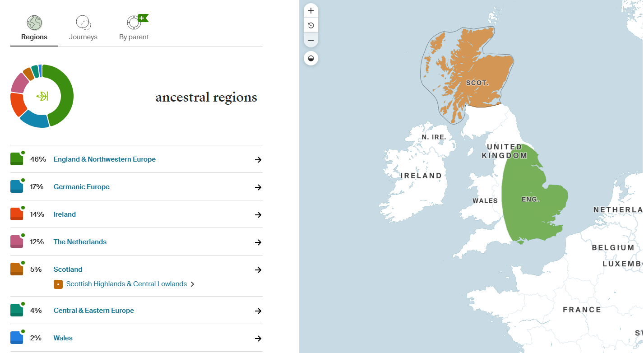Click arrow for The Netherlands row

click(x=258, y=242)
